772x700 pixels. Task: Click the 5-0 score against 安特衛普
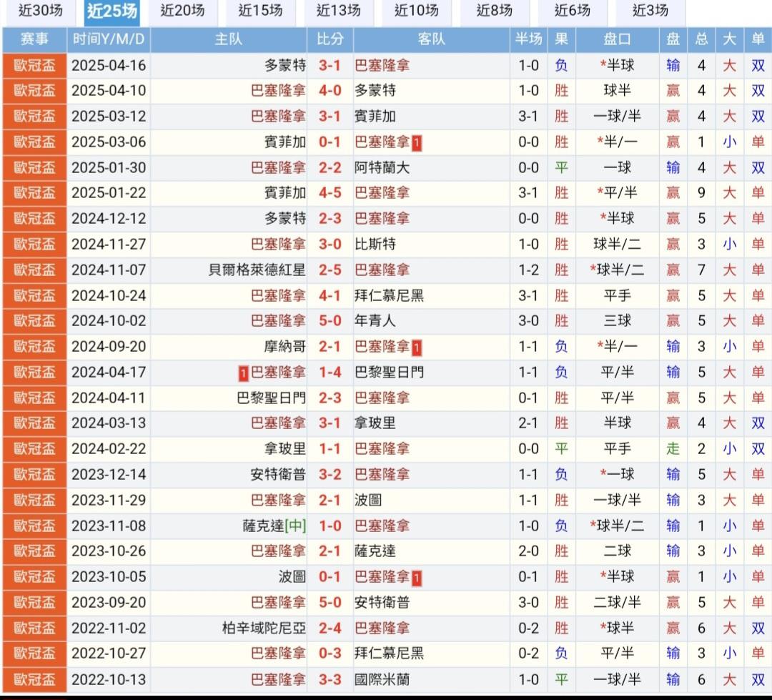click(x=330, y=602)
